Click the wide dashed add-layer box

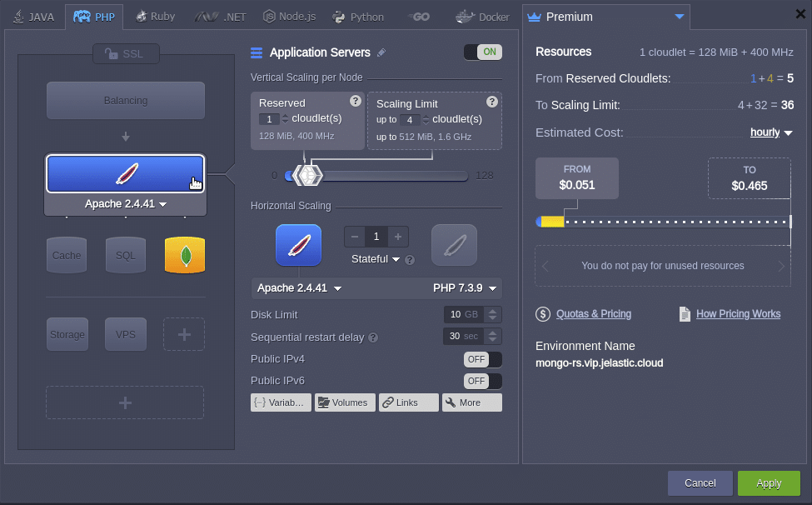point(125,402)
